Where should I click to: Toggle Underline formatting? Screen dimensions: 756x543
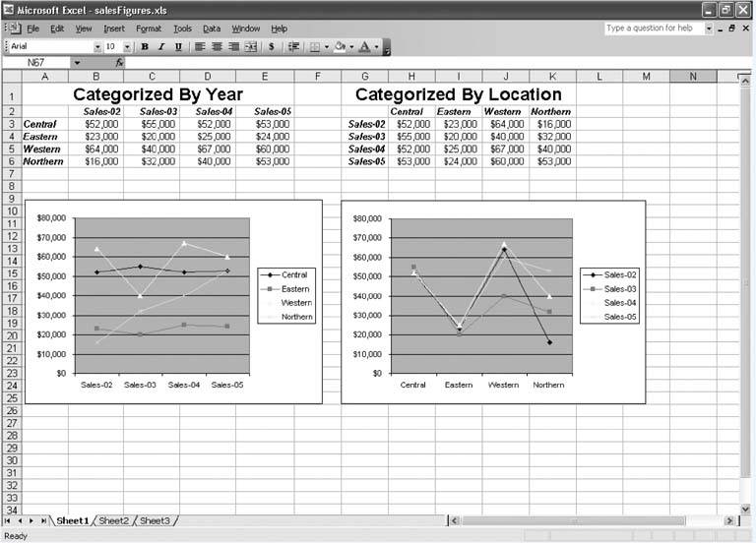pyautogui.click(x=178, y=47)
